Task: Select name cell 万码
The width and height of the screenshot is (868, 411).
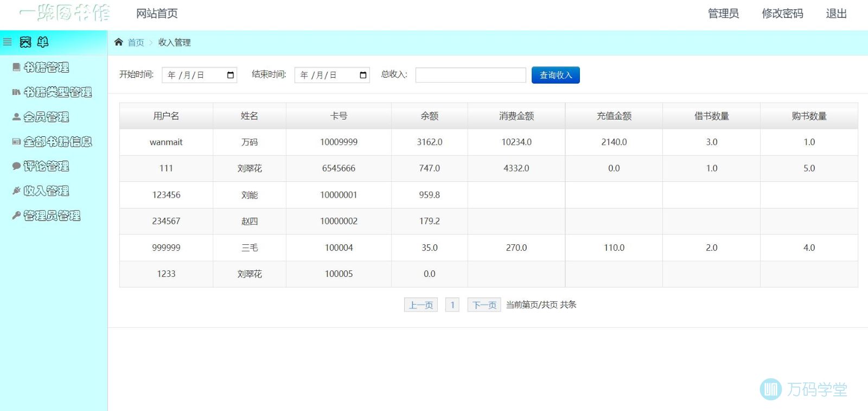Action: pos(250,142)
